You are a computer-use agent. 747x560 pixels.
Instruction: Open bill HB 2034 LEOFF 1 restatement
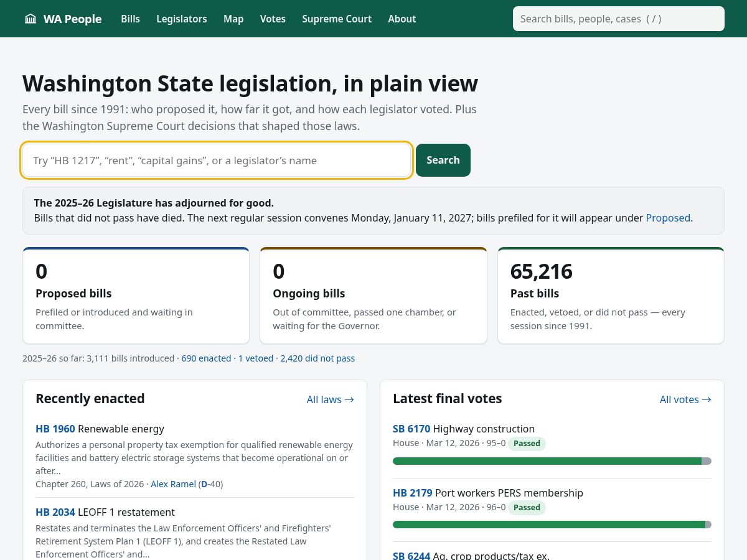click(x=105, y=512)
